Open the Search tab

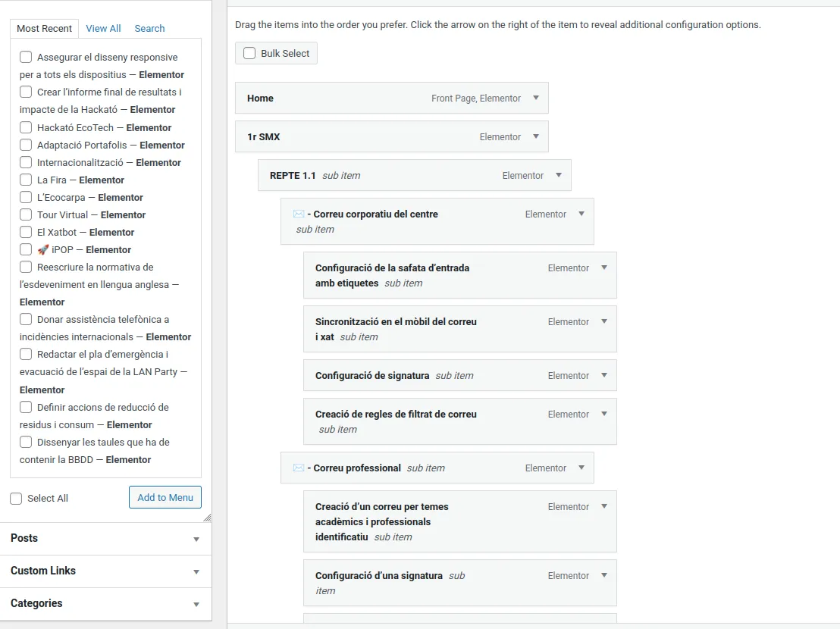pyautogui.click(x=149, y=29)
